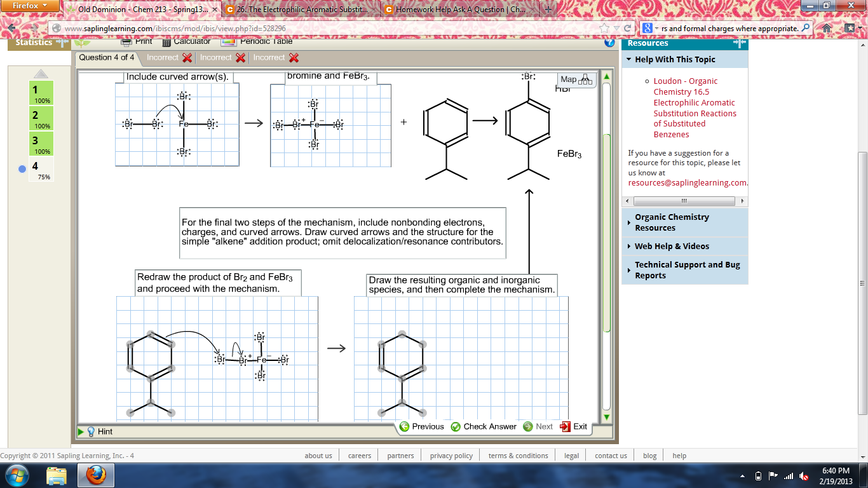Viewport: 868px width, 488px height.
Task: Open the about us footer link
Action: click(x=318, y=456)
